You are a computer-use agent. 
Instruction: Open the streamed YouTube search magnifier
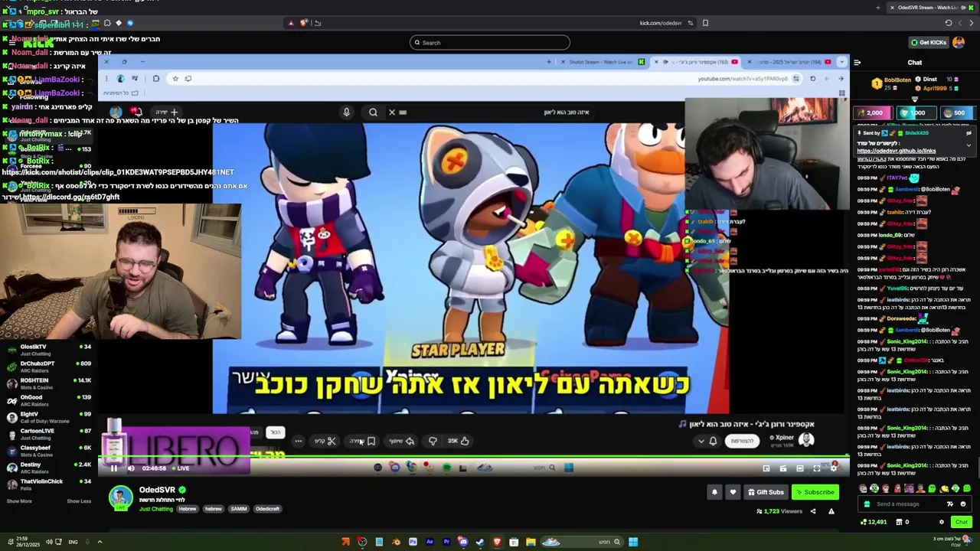click(373, 112)
